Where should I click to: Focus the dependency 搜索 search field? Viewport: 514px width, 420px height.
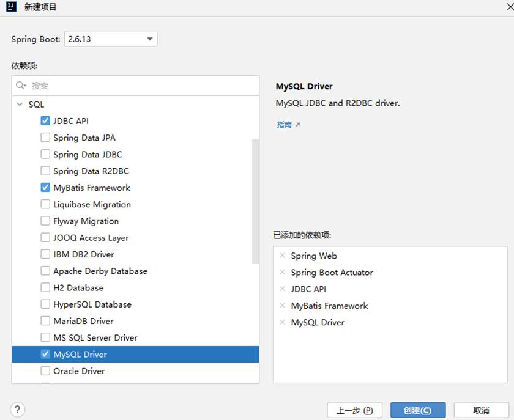click(x=135, y=86)
